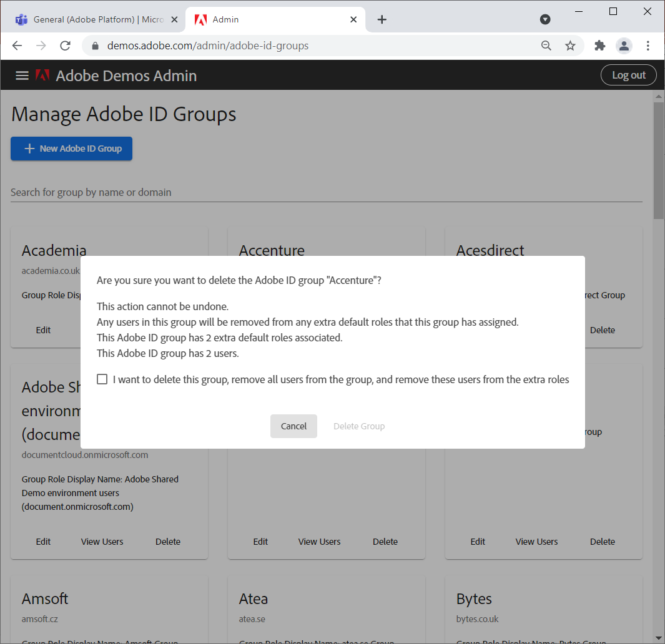Maximize the browser window

(613, 11)
